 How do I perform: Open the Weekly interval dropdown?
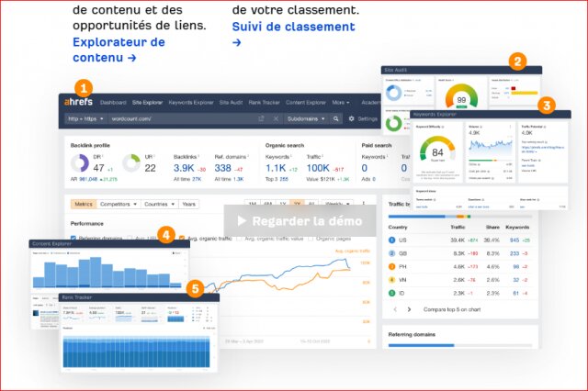coord(337,204)
